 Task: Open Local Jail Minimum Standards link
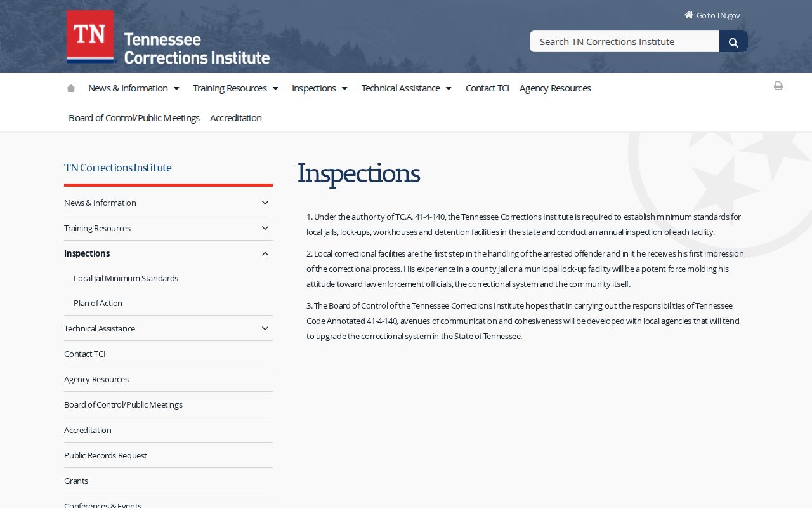pyautogui.click(x=126, y=278)
